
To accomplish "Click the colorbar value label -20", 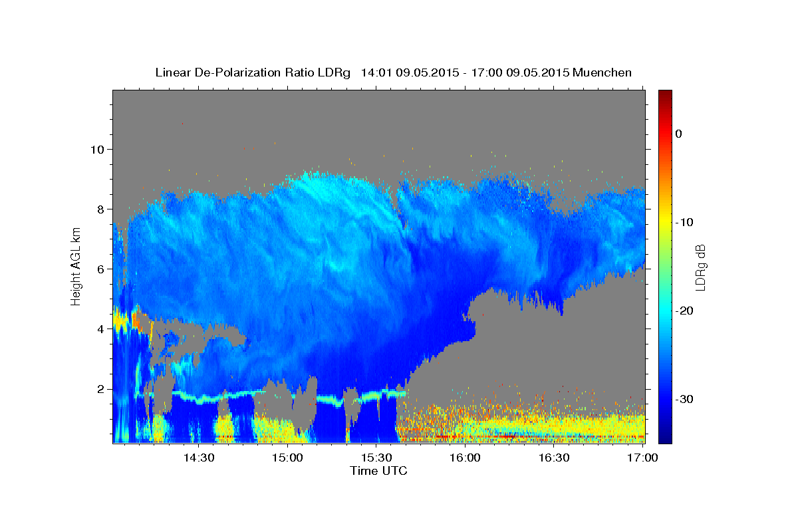I will 684,311.
